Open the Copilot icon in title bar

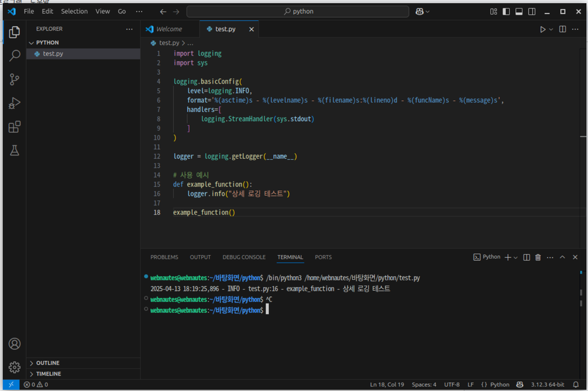click(x=419, y=12)
